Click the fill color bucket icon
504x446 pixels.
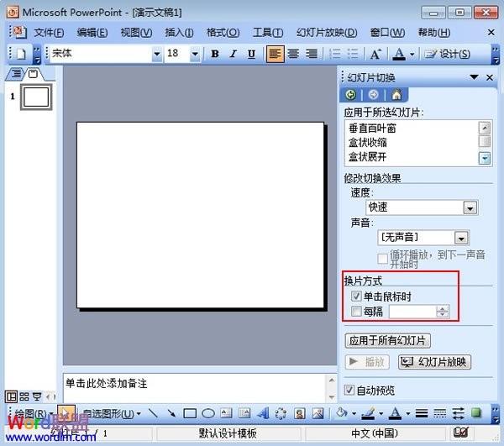[341, 412]
